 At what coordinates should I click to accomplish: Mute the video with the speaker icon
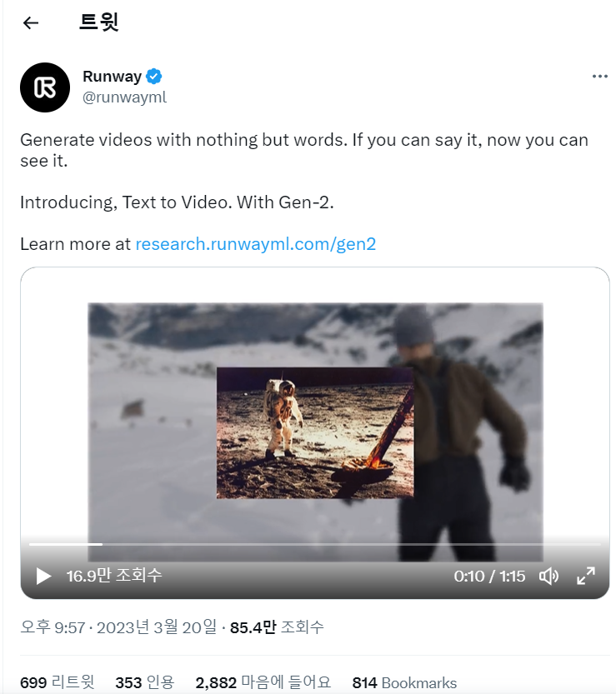coord(548,577)
